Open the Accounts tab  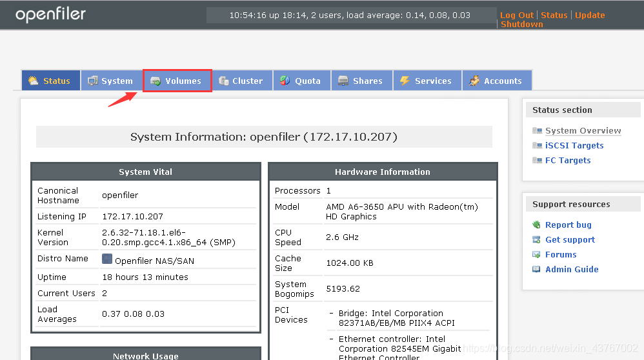coord(498,81)
